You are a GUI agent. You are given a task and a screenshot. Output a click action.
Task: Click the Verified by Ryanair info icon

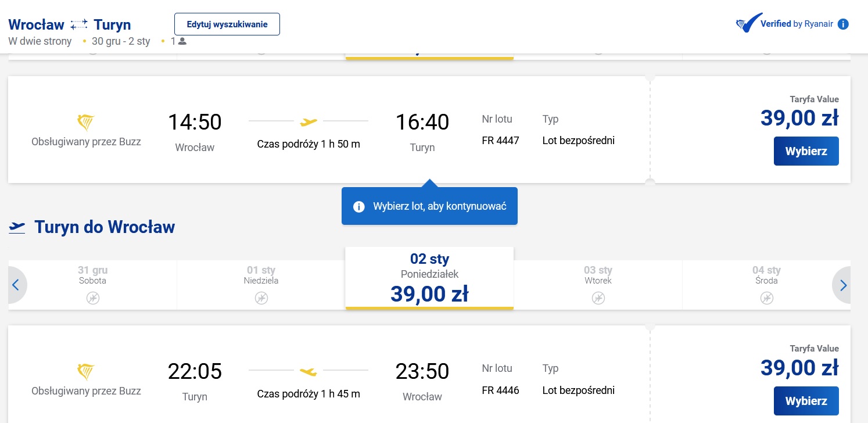844,24
